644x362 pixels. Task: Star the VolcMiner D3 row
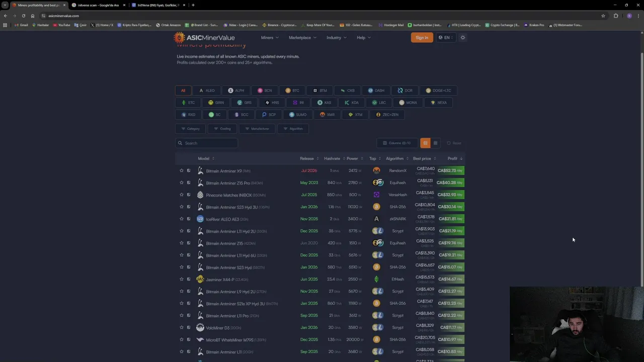pyautogui.click(x=182, y=327)
